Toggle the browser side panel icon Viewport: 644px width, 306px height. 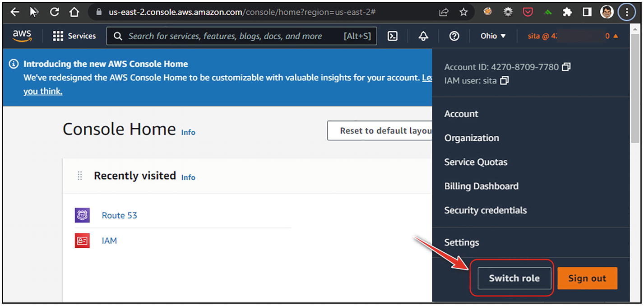(587, 12)
